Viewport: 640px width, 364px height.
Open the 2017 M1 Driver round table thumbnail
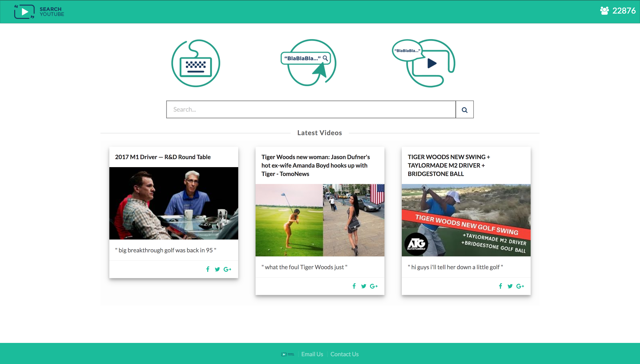(x=174, y=203)
